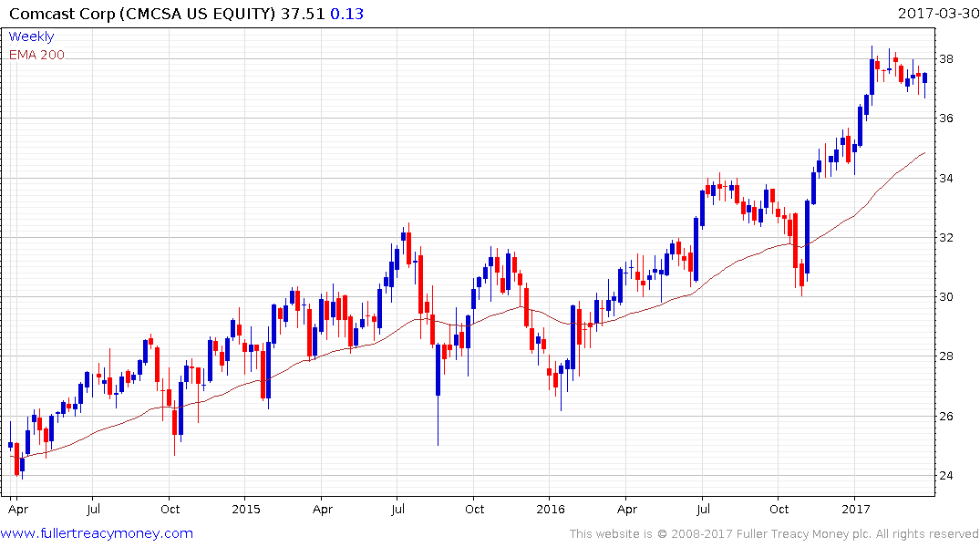Image resolution: width=980 pixels, height=547 pixels.
Task: Select the 37.51 last price value
Action: 303,14
